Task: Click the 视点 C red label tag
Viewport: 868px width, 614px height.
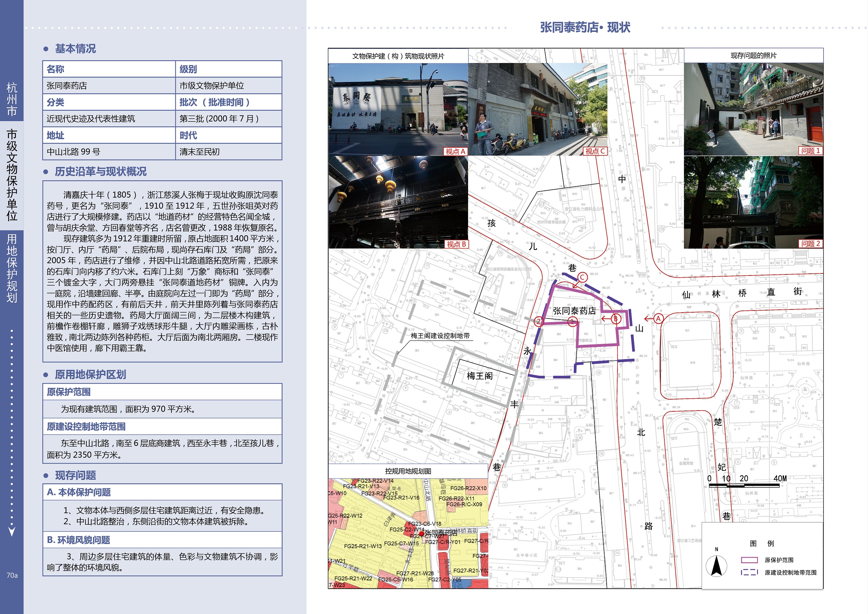Action: 595,151
